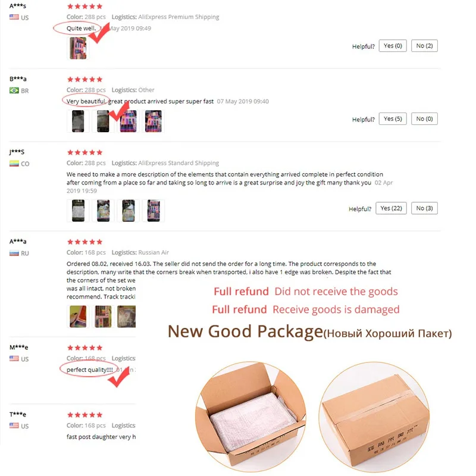
Task: Open fourth photo in B***a review
Action: (x=154, y=121)
